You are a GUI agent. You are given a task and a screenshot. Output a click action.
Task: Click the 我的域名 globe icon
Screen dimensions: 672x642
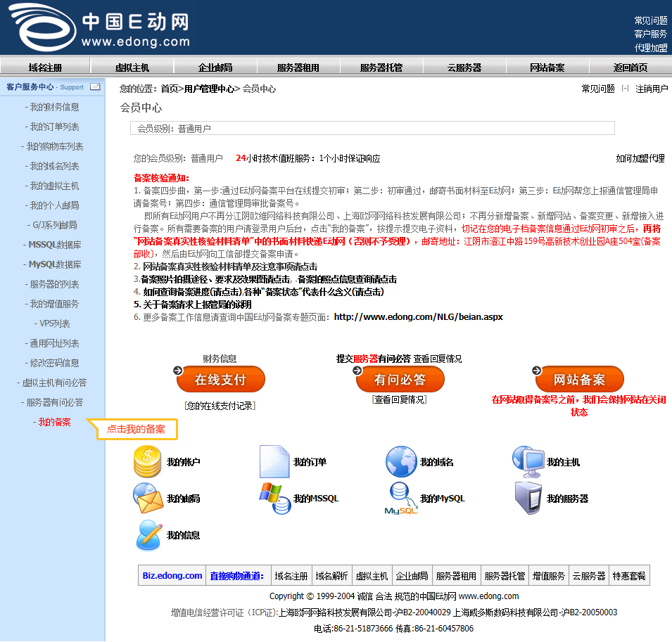click(x=401, y=462)
